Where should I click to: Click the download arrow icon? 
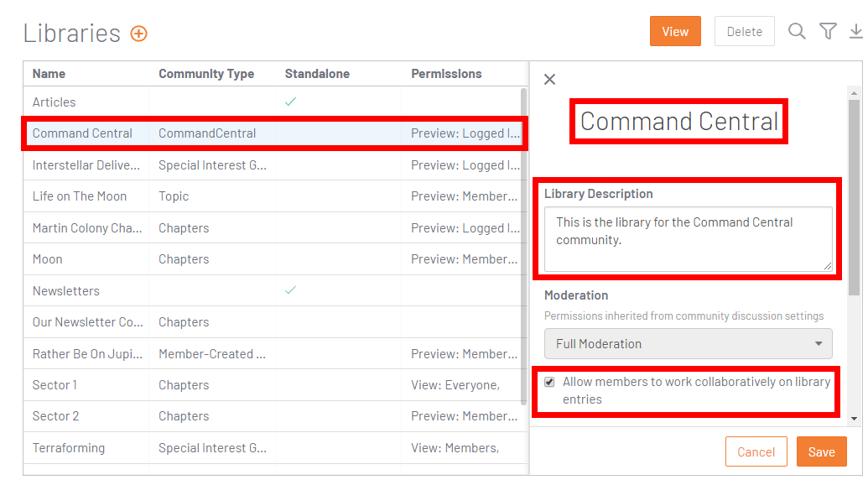coord(855,31)
